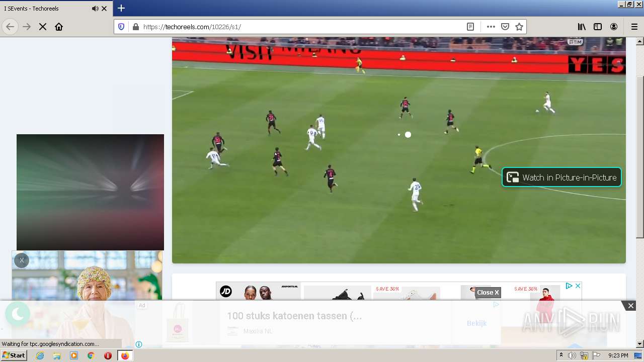Go forward to the next page
The width and height of the screenshot is (644, 362).
[x=27, y=27]
